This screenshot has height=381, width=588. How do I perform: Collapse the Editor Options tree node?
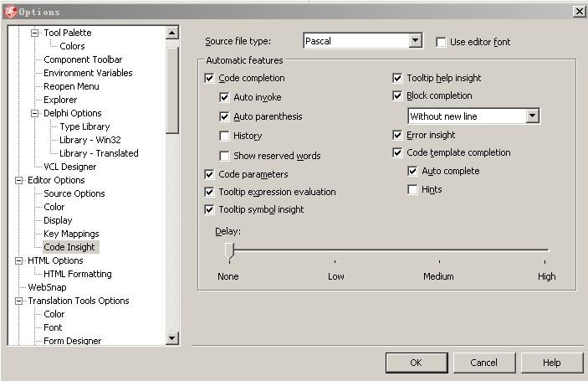pyautogui.click(x=19, y=180)
